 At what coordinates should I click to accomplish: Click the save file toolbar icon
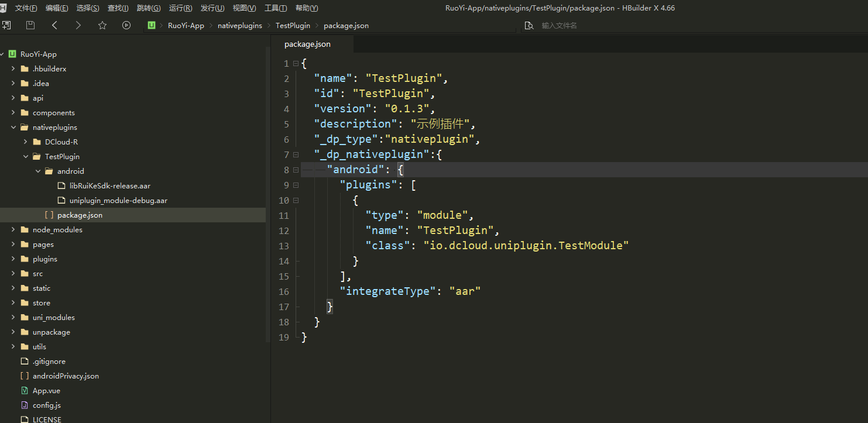pos(30,25)
